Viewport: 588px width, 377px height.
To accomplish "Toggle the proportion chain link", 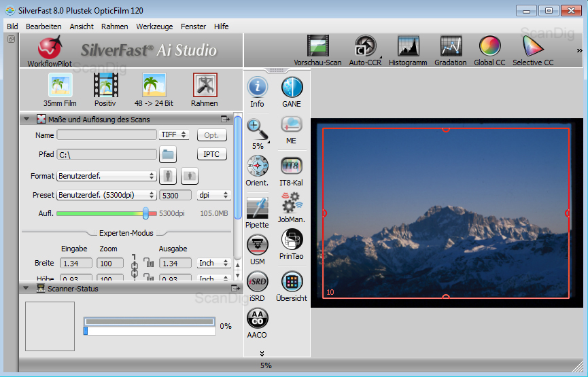I will 134,267.
